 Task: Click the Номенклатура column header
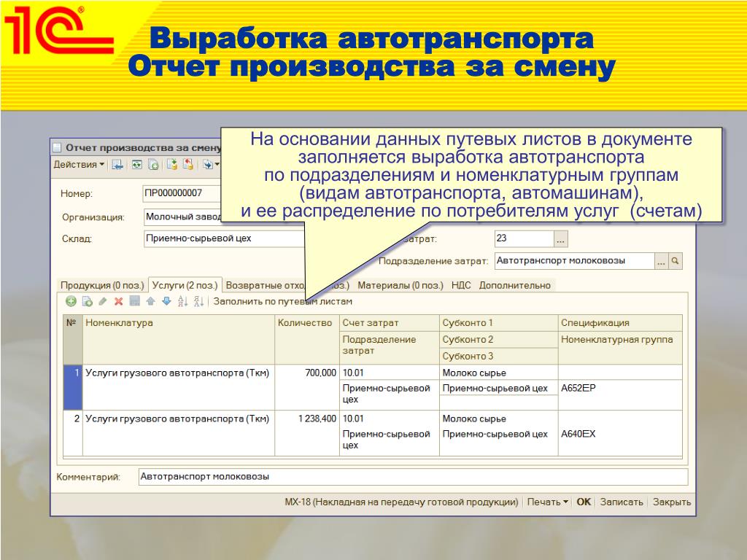click(179, 340)
